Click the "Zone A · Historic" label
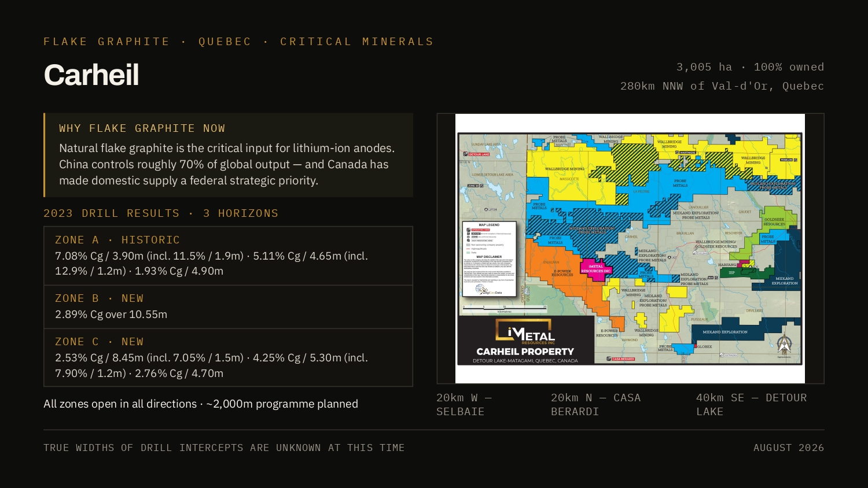 (x=117, y=240)
